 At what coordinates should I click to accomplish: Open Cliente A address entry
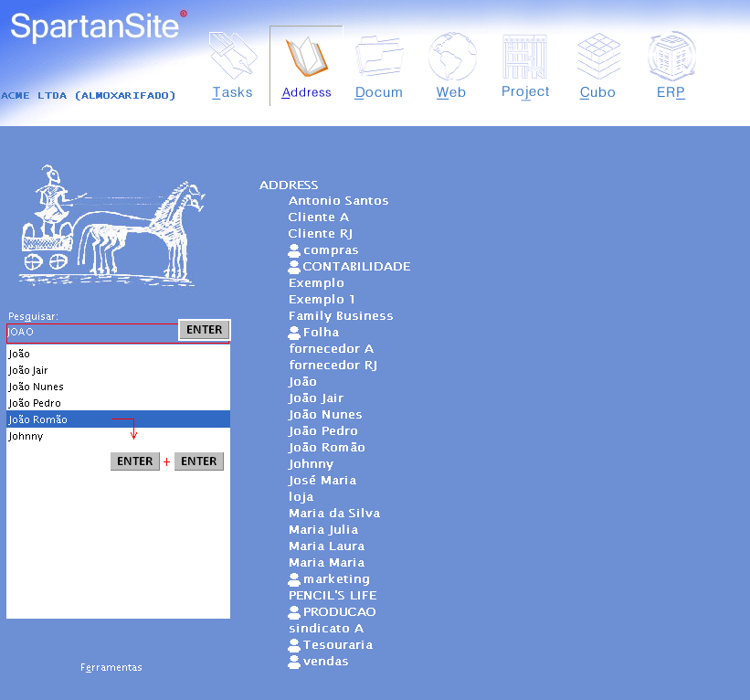click(x=318, y=217)
